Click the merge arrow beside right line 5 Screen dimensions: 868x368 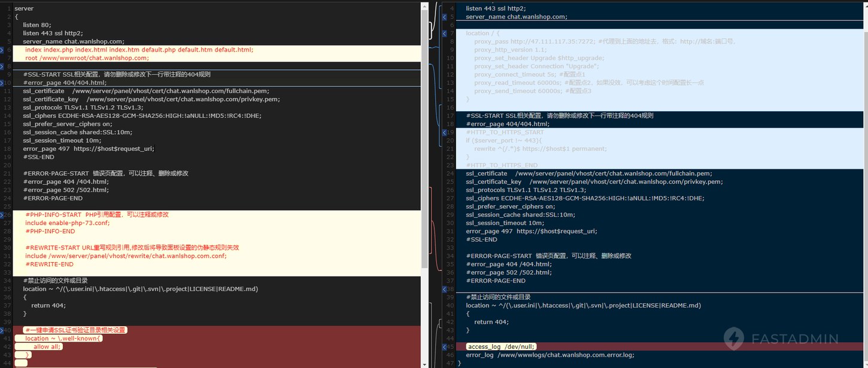coord(444,17)
